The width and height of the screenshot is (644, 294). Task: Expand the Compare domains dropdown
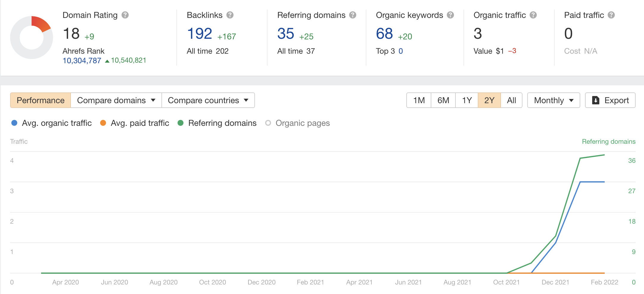(116, 100)
